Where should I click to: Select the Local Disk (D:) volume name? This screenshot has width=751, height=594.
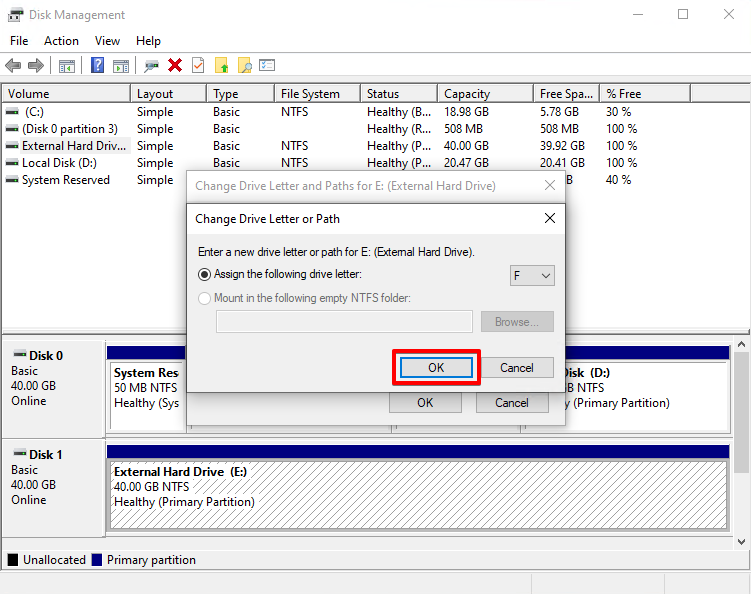(59, 163)
